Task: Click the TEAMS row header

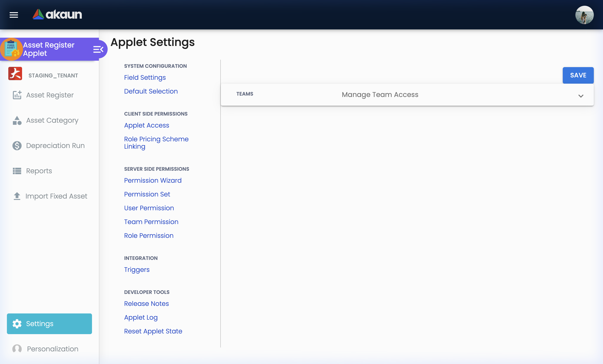Action: tap(244, 94)
